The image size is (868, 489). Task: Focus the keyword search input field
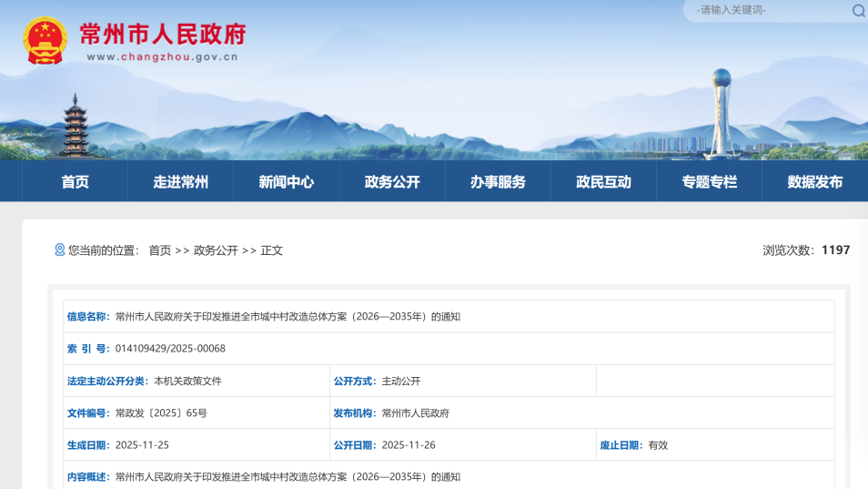764,11
